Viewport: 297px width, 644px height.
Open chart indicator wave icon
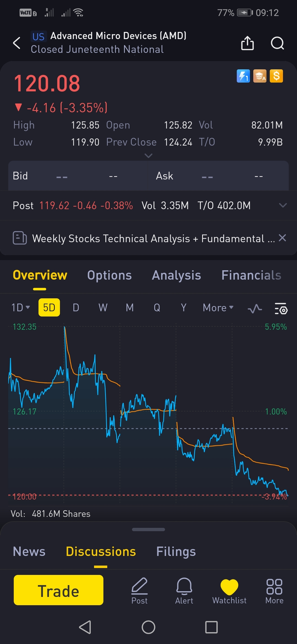click(x=255, y=308)
